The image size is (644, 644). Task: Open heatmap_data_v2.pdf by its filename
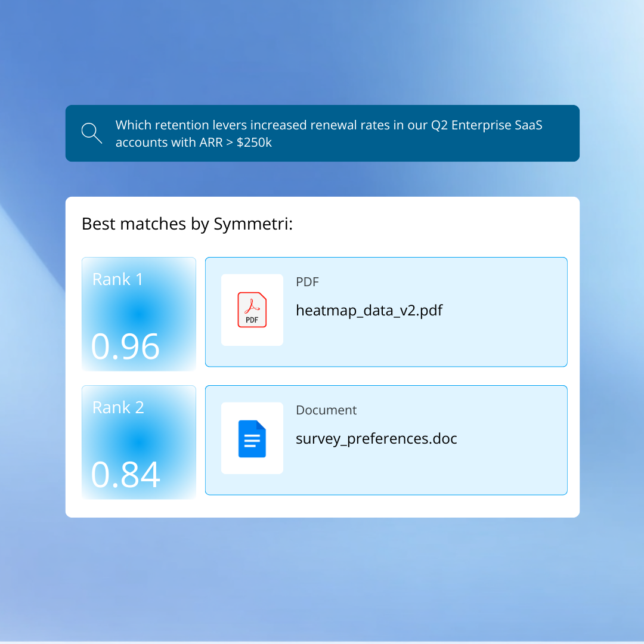point(369,311)
